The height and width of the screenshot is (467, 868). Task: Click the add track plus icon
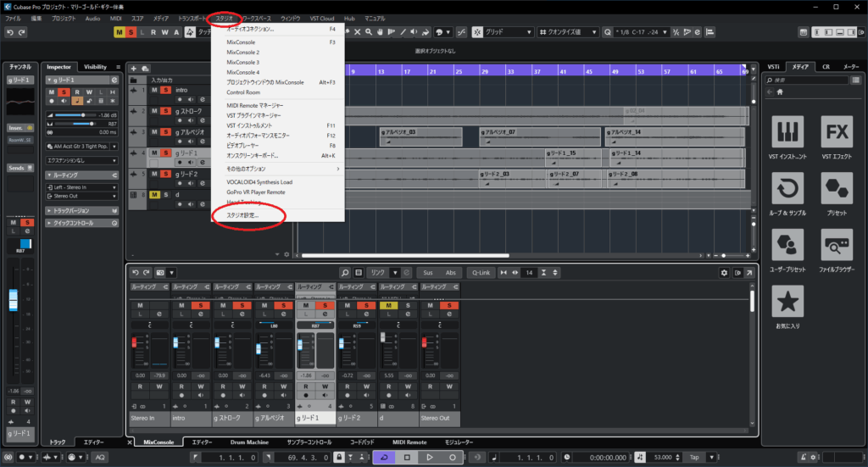click(134, 69)
